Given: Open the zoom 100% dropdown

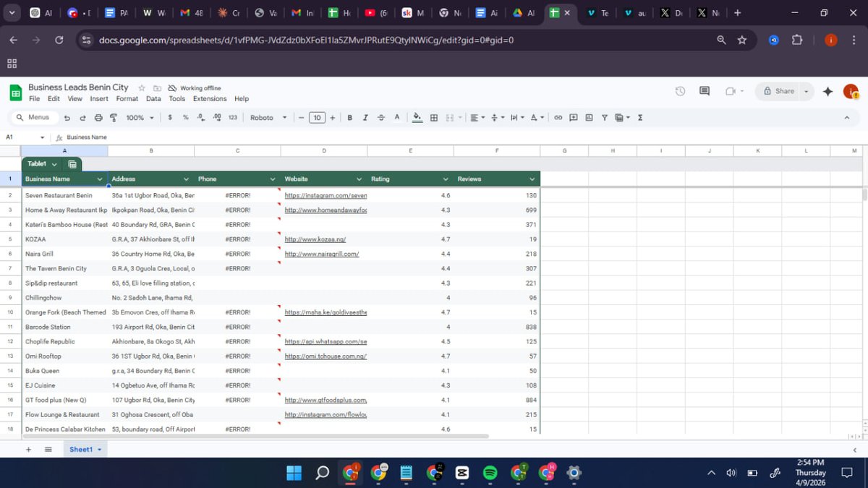Looking at the screenshot, I should [x=140, y=118].
